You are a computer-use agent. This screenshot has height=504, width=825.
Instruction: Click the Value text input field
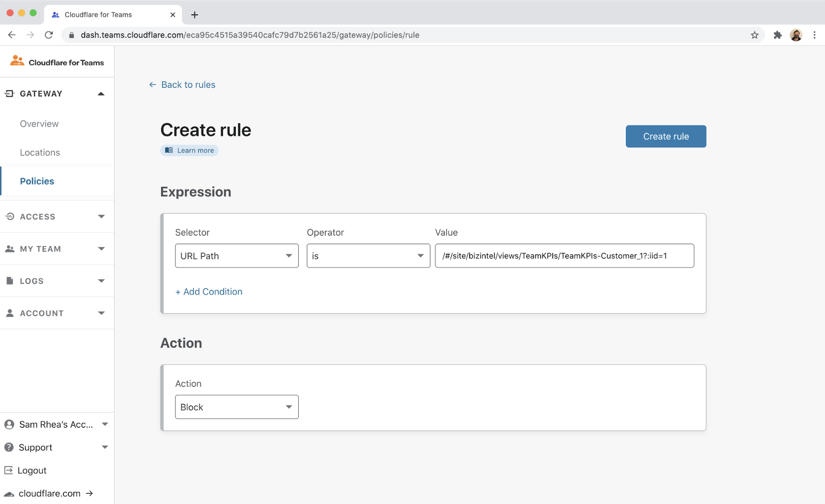[564, 256]
